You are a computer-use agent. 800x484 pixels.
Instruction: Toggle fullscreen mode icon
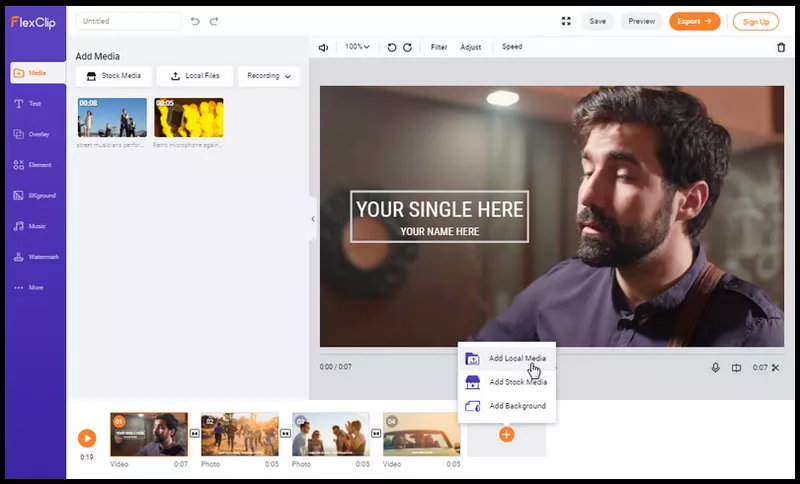pos(566,21)
